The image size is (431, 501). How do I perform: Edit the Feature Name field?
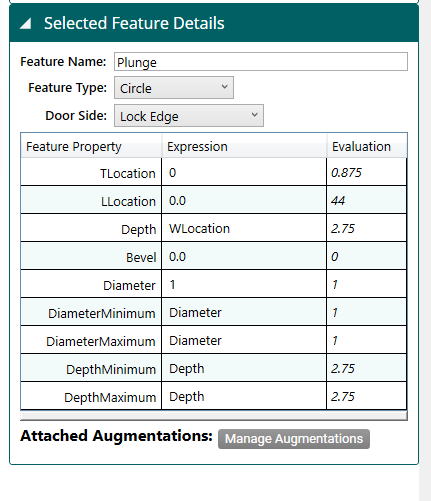(x=261, y=62)
